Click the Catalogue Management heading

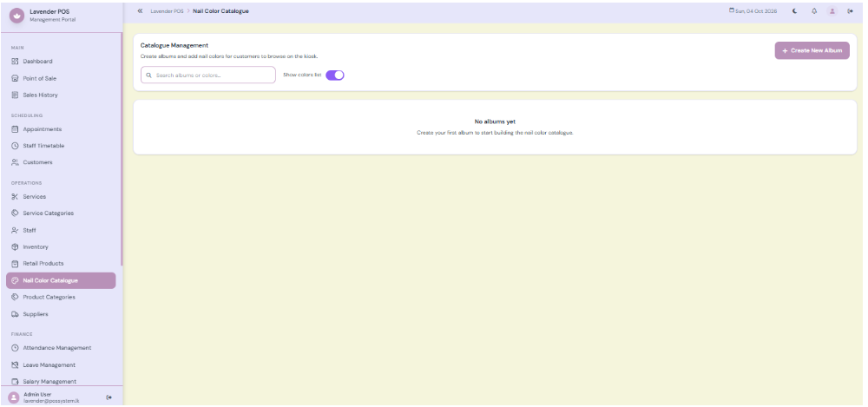174,45
